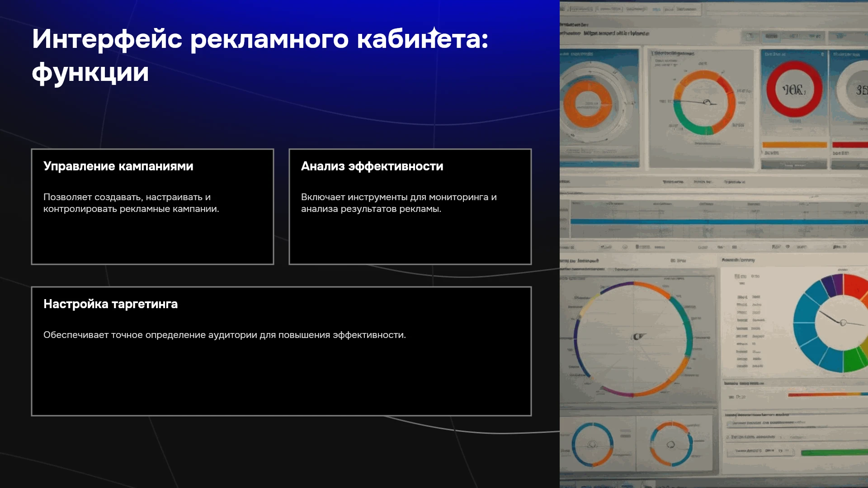Click the large multicolor circular dial
This screenshot has height=488, width=868.
(x=633, y=339)
